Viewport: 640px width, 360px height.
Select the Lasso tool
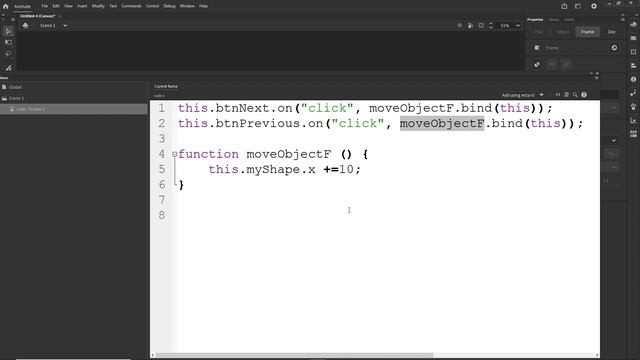coord(8,54)
